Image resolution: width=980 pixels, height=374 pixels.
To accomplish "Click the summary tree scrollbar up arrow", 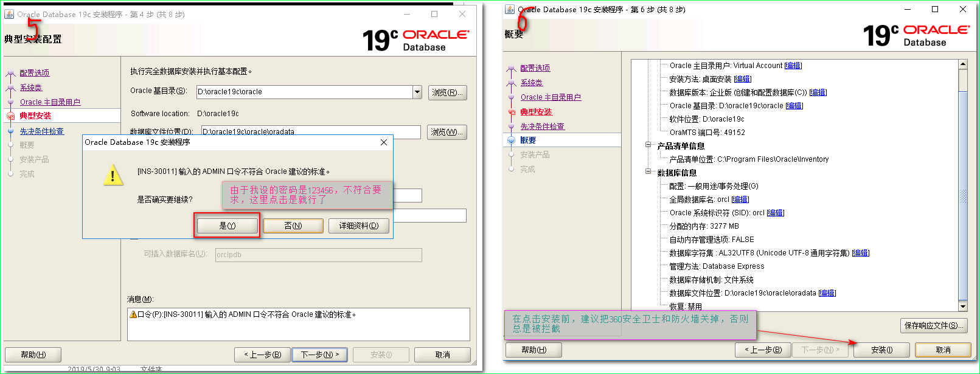I will 963,64.
